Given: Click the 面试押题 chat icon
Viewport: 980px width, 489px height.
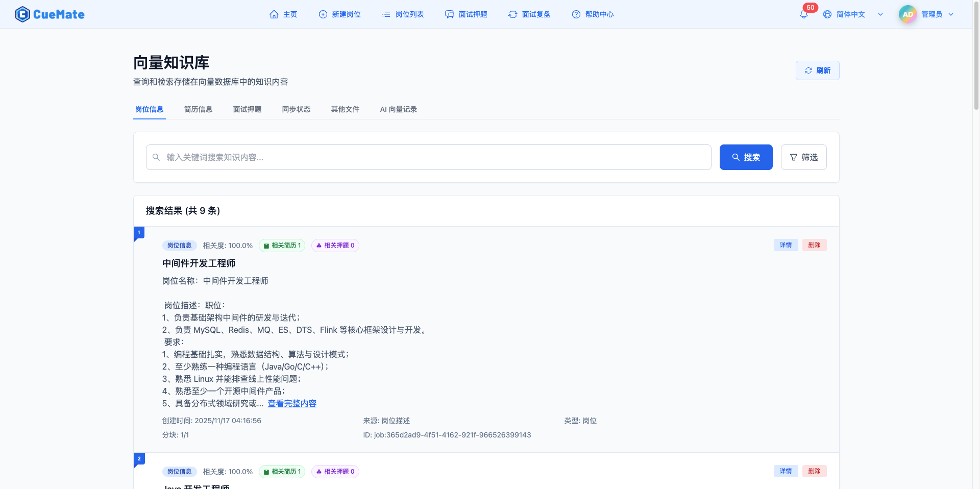Looking at the screenshot, I should 450,14.
